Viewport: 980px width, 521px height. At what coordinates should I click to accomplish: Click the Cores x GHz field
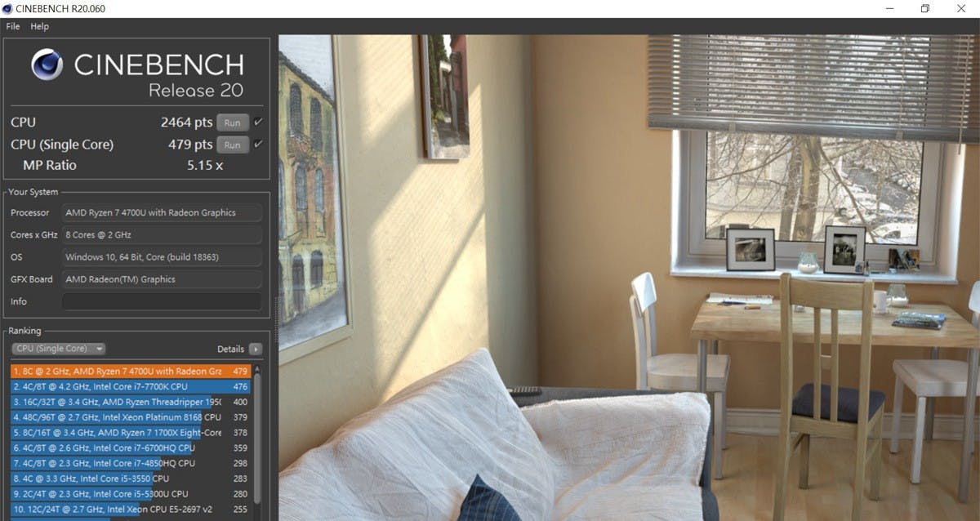click(x=162, y=234)
